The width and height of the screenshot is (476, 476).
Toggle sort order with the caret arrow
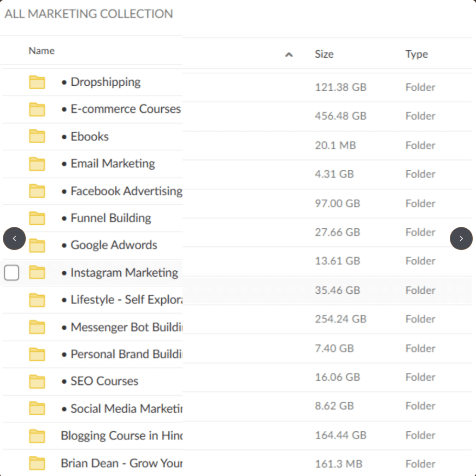coord(289,55)
